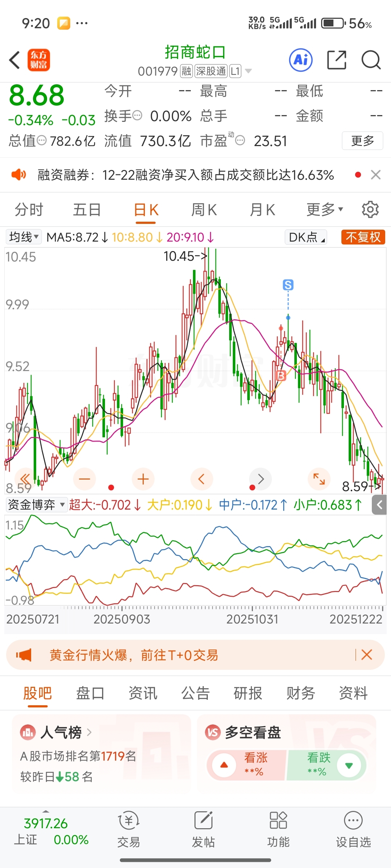Tap the info icon beside 市盈
The width and height of the screenshot is (391, 868).
pos(240,140)
